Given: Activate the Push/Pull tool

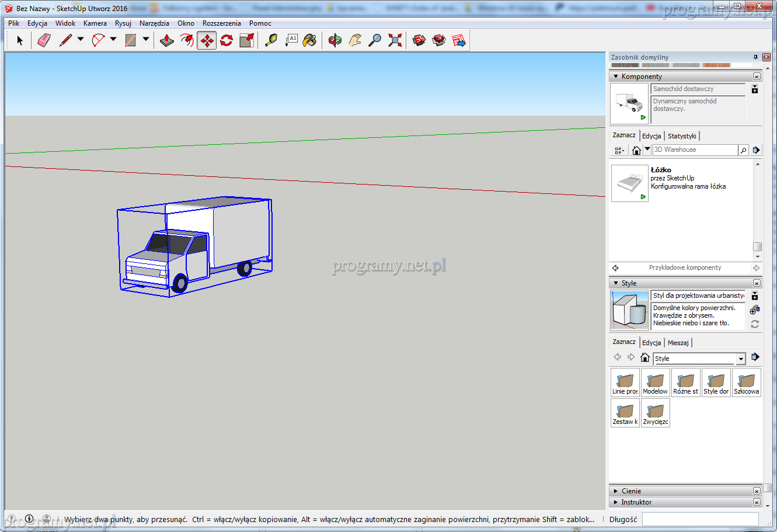Looking at the screenshot, I should click(x=167, y=40).
